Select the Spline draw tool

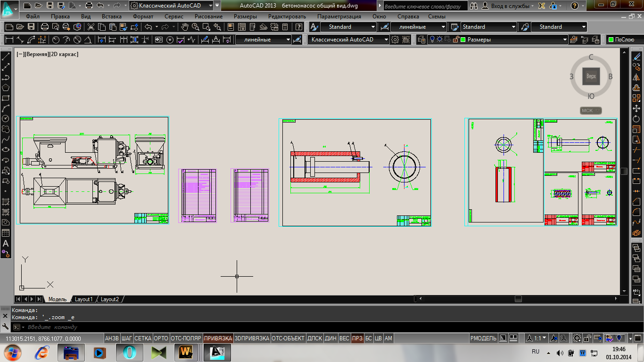tap(6, 140)
